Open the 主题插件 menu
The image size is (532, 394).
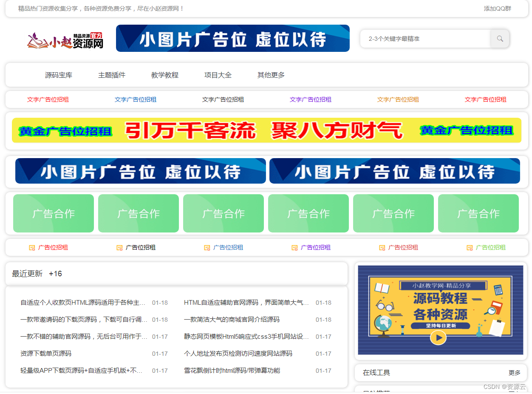[x=112, y=75]
